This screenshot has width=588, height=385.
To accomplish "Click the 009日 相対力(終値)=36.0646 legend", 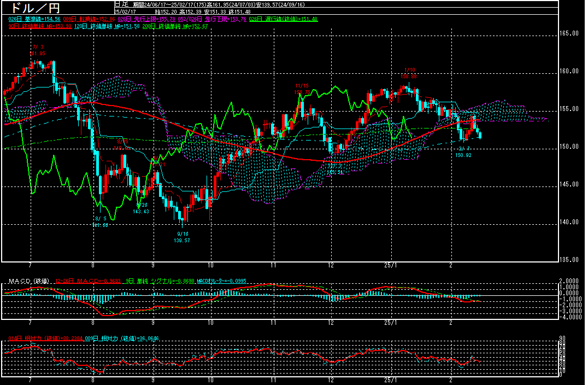I will [122, 339].
